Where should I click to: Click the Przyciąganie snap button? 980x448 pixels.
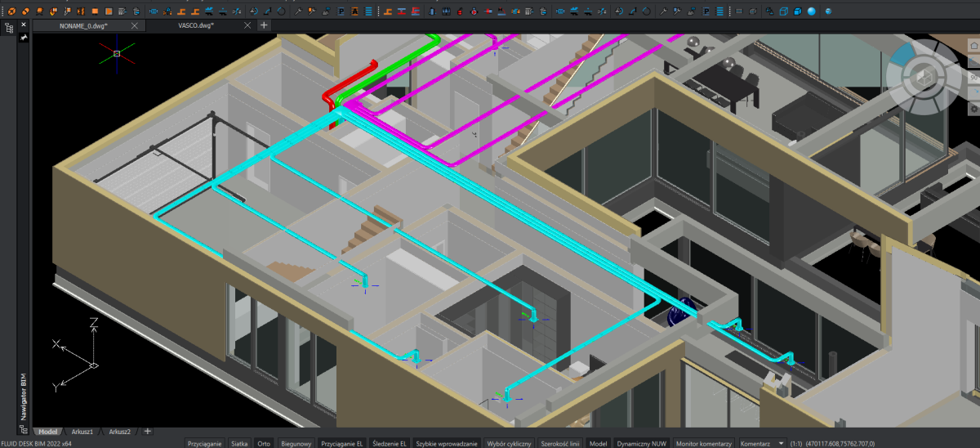coord(204,443)
